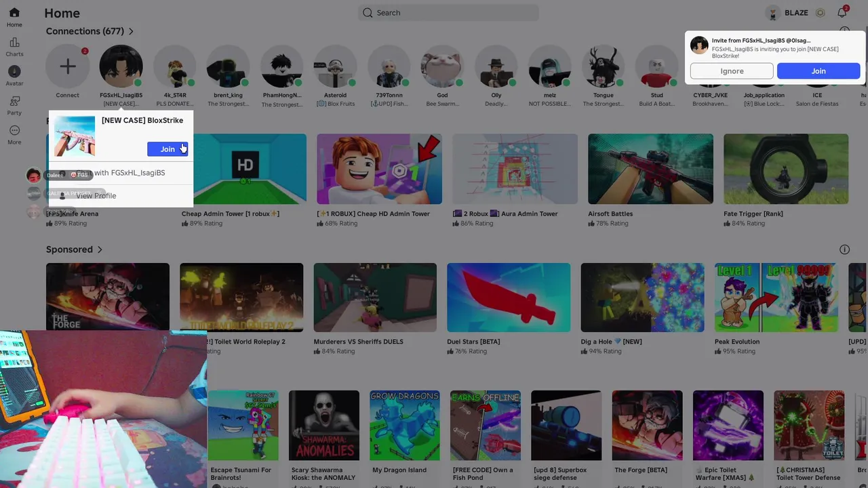Click the Connect plus circle
Image resolution: width=868 pixels, height=488 pixels.
[x=67, y=66]
